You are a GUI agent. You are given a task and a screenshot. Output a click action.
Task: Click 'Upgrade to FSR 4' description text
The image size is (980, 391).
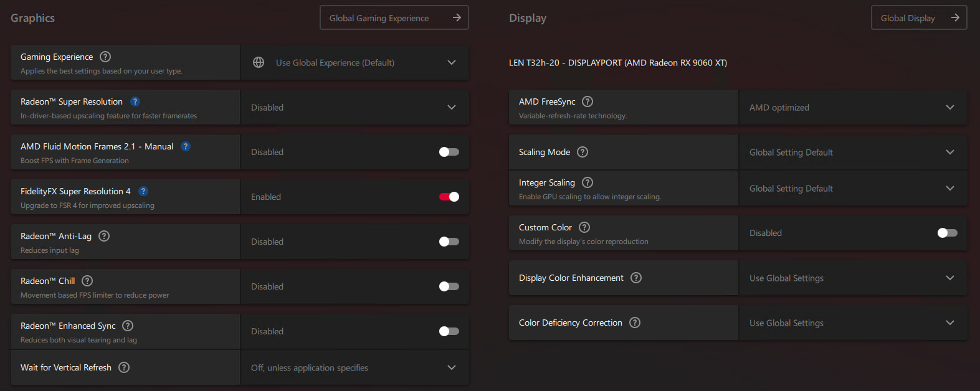[x=87, y=205]
